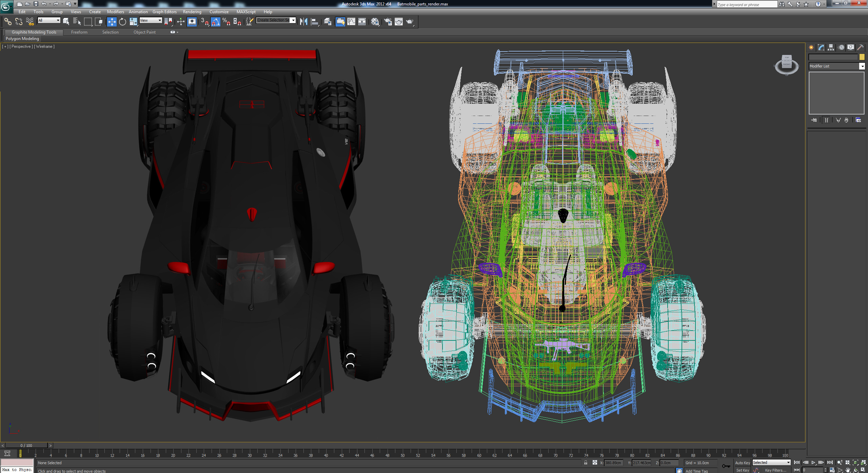Screen dimensions: 868x473
Task: Expand the Modifier List dropdown
Action: 862,66
